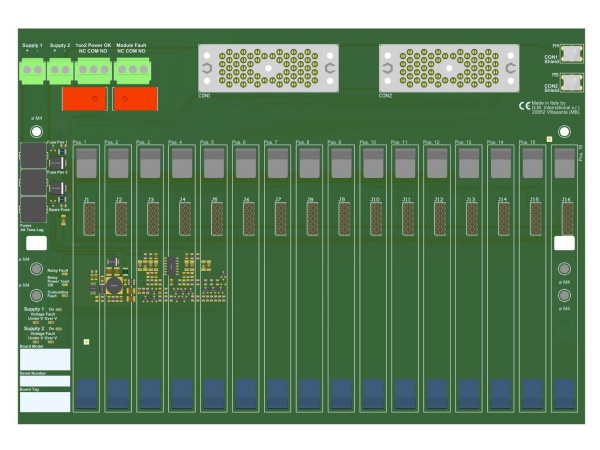Select the CON1 Shield jumper at top right
Viewport: 600px width, 450px height.
(572, 52)
